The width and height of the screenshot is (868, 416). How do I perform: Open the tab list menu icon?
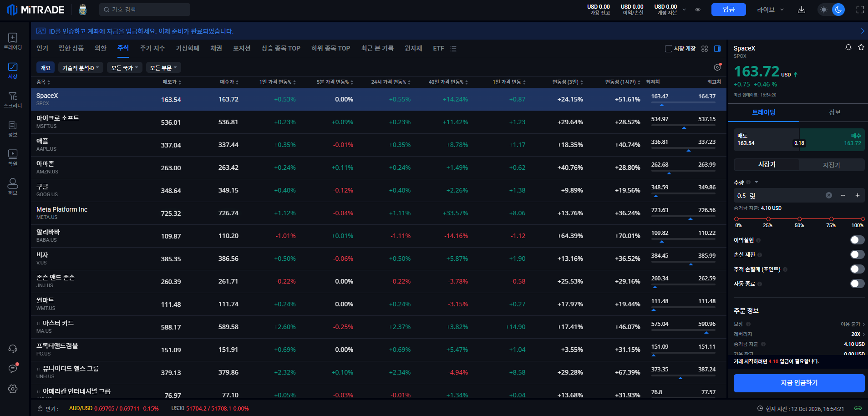point(453,49)
